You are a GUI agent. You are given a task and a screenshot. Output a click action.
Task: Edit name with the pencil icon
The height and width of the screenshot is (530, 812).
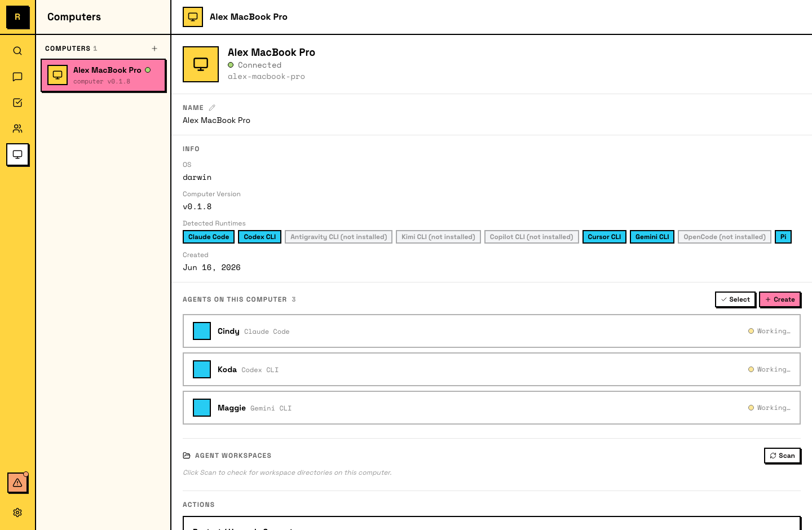coord(212,108)
